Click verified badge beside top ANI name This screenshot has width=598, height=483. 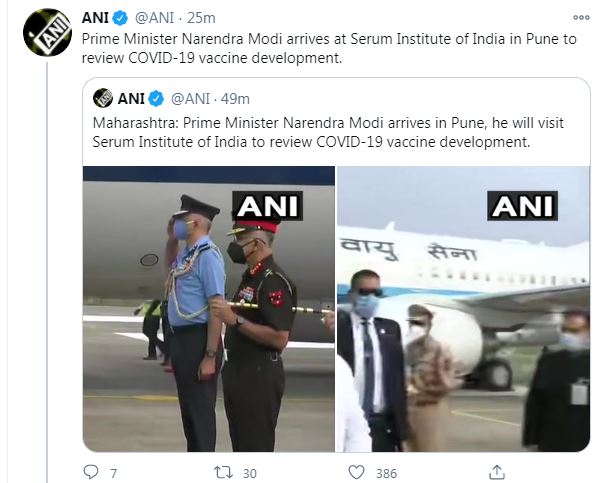[121, 18]
